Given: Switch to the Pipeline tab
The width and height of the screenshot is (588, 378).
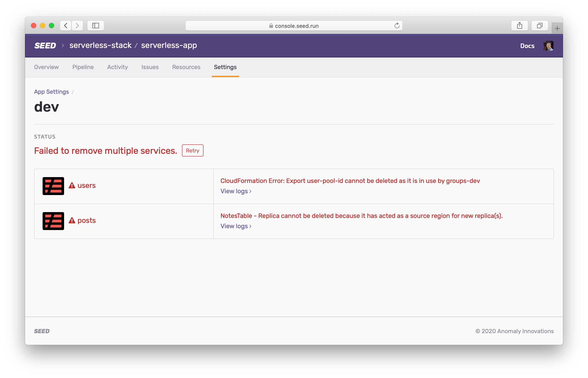Looking at the screenshot, I should click(83, 67).
